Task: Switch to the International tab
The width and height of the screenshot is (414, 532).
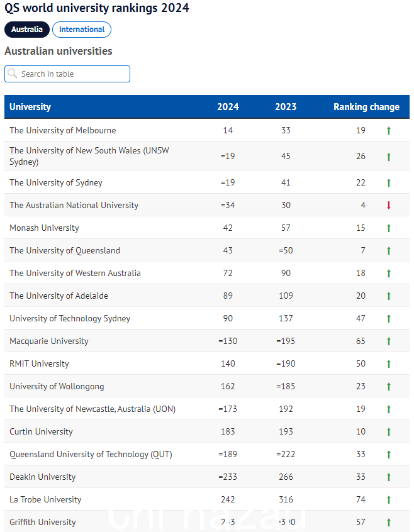Action: (82, 30)
